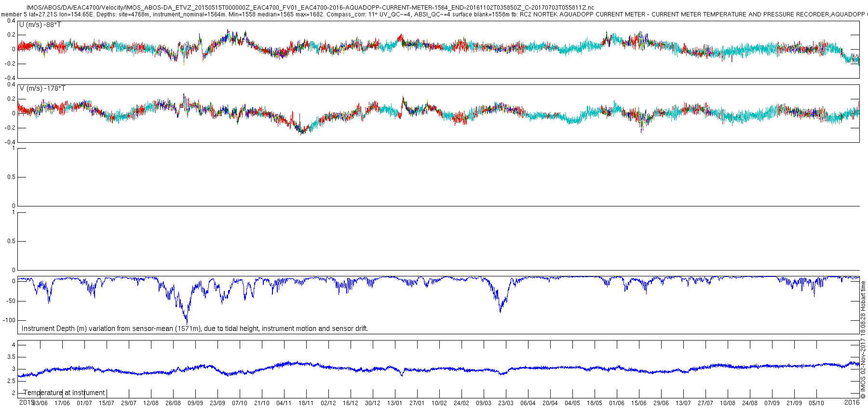This screenshot has width=868, height=410.
Task: Click the '18/05' date tick label
Action: (x=595, y=403)
